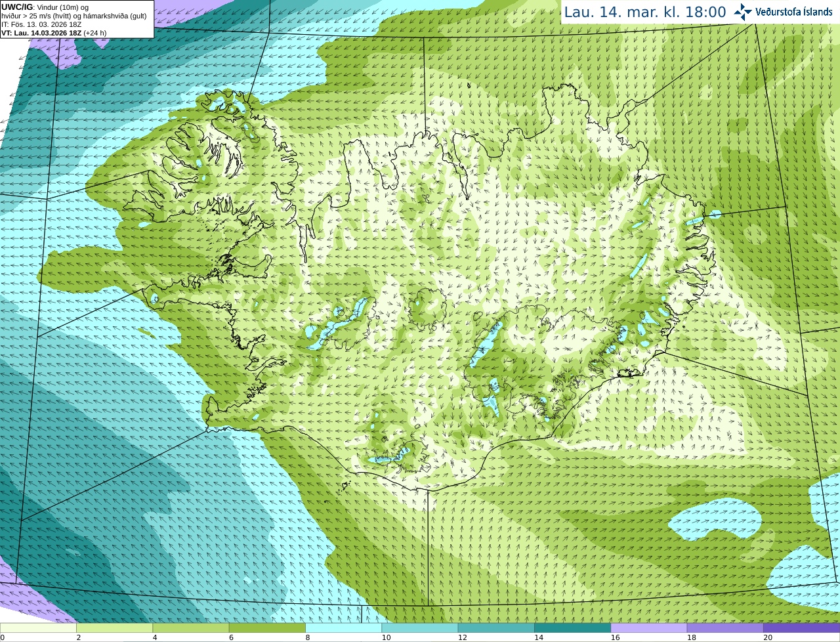The width and height of the screenshot is (840, 642).
Task: Click the Veðurstofa Íslands name text
Action: point(794,12)
